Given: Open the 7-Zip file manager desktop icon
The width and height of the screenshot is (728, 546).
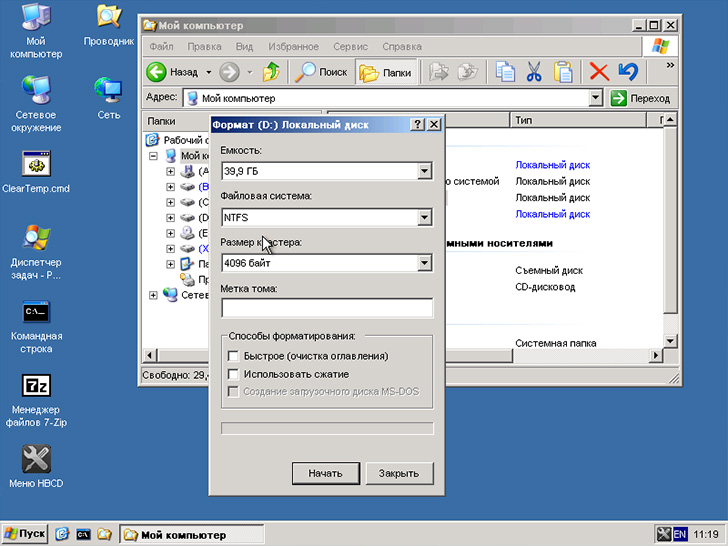Looking at the screenshot, I should click(36, 388).
